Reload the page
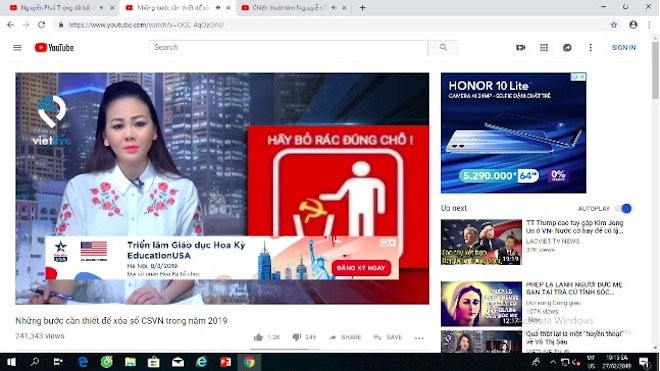The height and width of the screenshot is (371, 660). (x=41, y=25)
